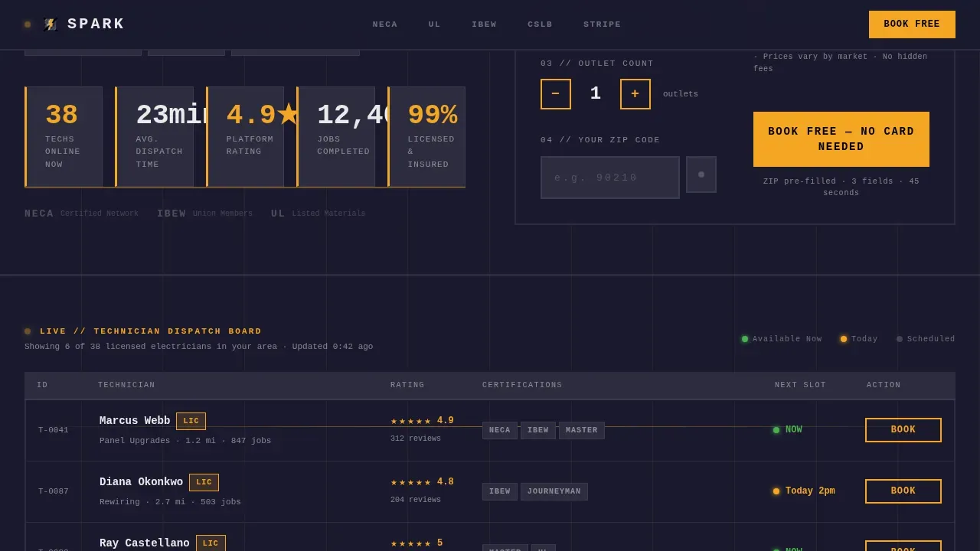Click the Available Now legend indicator
The height and width of the screenshot is (551, 980).
click(782, 339)
